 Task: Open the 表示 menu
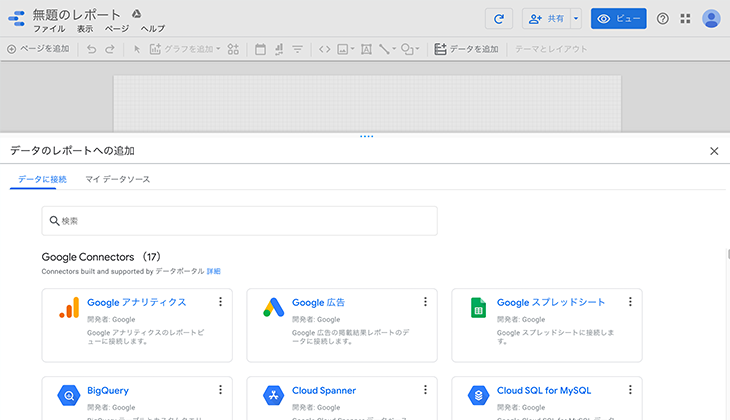(x=85, y=29)
